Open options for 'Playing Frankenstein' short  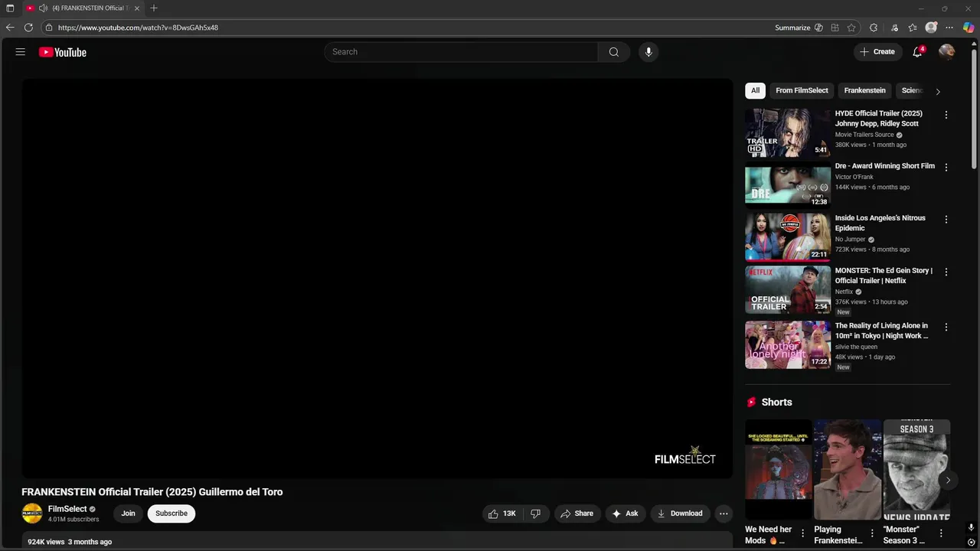click(871, 533)
